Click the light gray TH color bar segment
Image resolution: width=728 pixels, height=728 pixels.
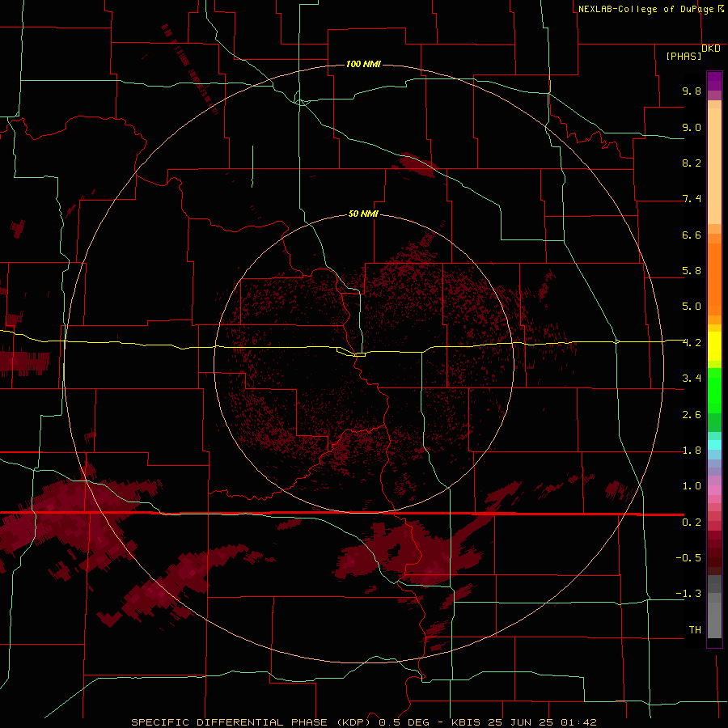click(x=714, y=620)
